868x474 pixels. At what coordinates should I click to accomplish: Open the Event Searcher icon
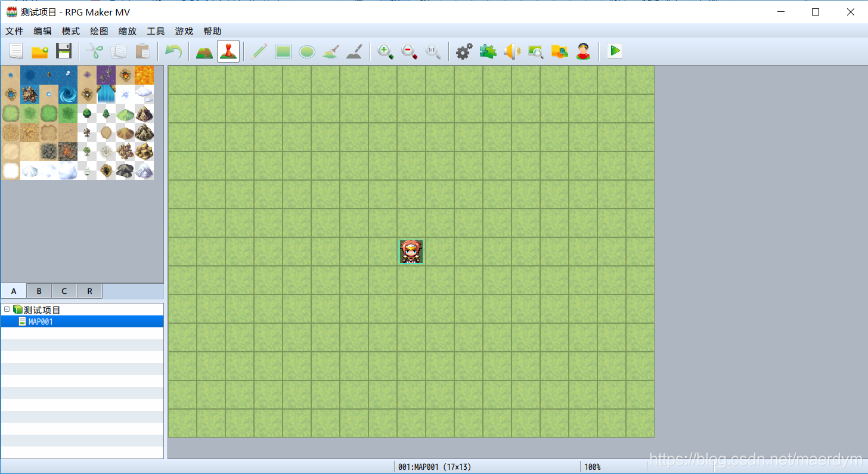535,51
